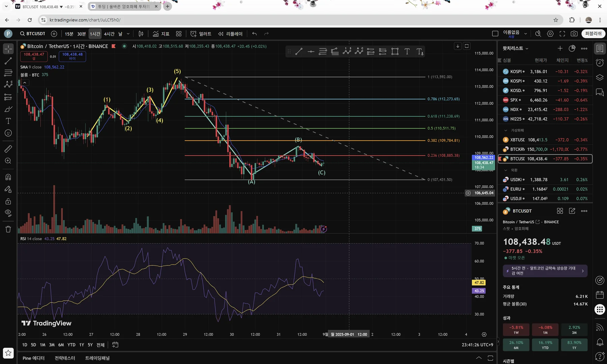Select the ruler measure tool
Image resolution: width=607 pixels, height=364 pixels.
[x=8, y=149]
